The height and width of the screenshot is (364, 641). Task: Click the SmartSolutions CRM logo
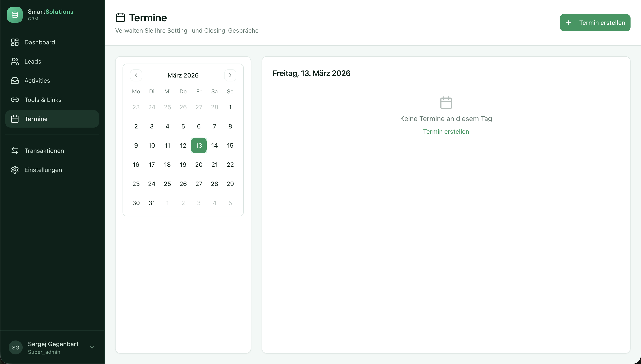point(40,15)
